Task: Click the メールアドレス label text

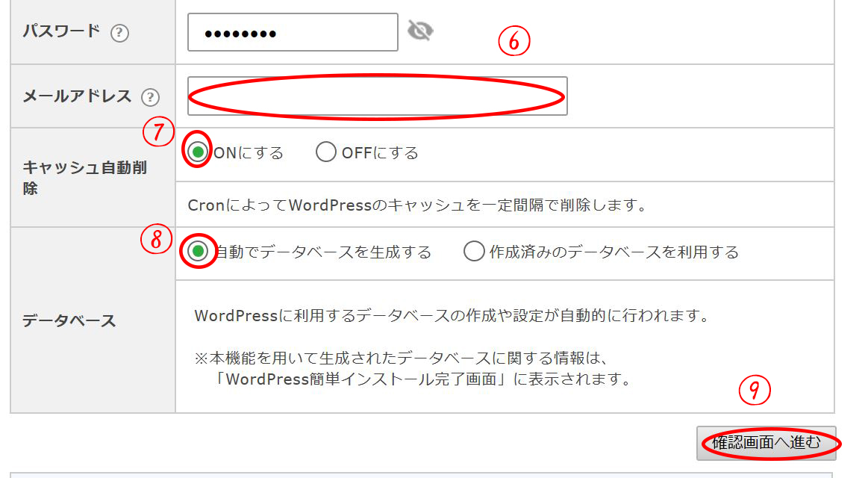Action: pyautogui.click(x=77, y=96)
